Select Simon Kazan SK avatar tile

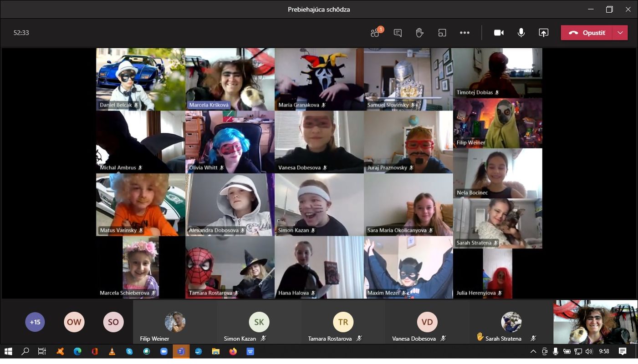click(x=259, y=322)
